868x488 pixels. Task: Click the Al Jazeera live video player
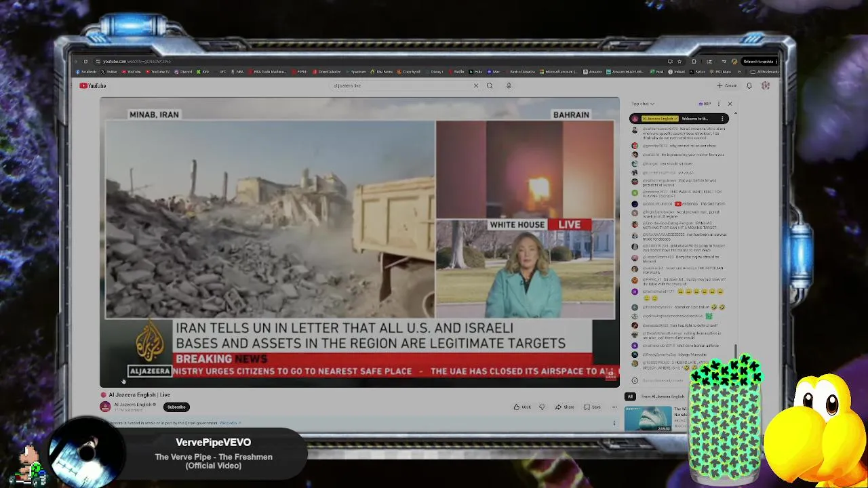359,242
